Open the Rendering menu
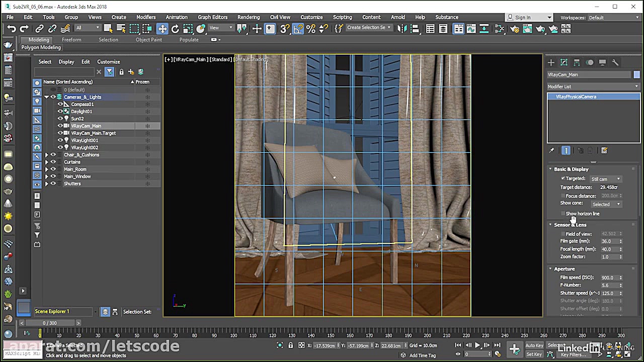Screen dimensions: 644x362 (249, 17)
